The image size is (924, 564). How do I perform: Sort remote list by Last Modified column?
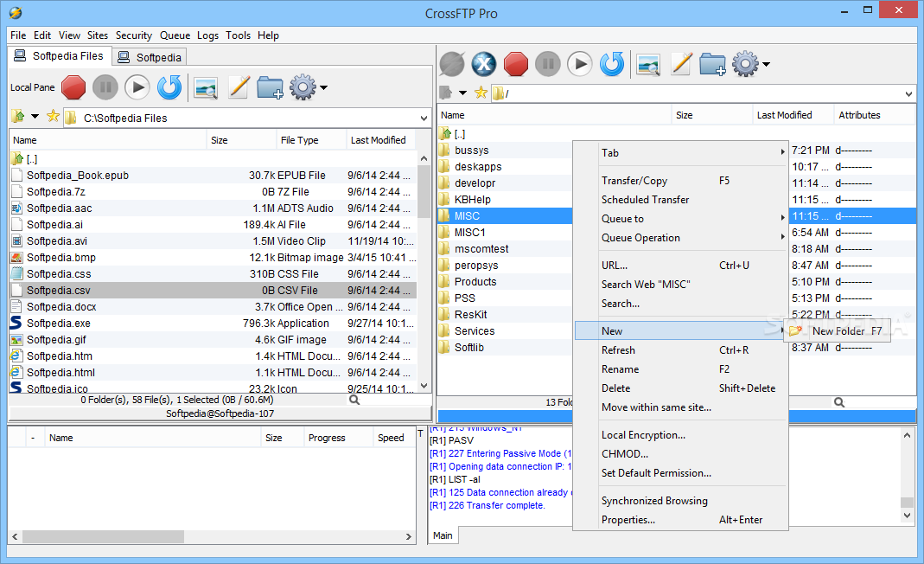tap(793, 115)
